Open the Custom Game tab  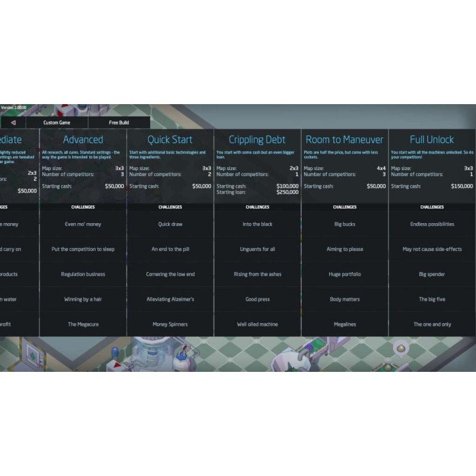pos(57,123)
